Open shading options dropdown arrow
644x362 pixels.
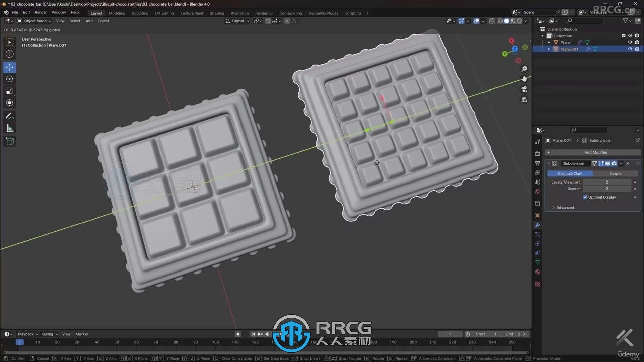[x=526, y=21]
